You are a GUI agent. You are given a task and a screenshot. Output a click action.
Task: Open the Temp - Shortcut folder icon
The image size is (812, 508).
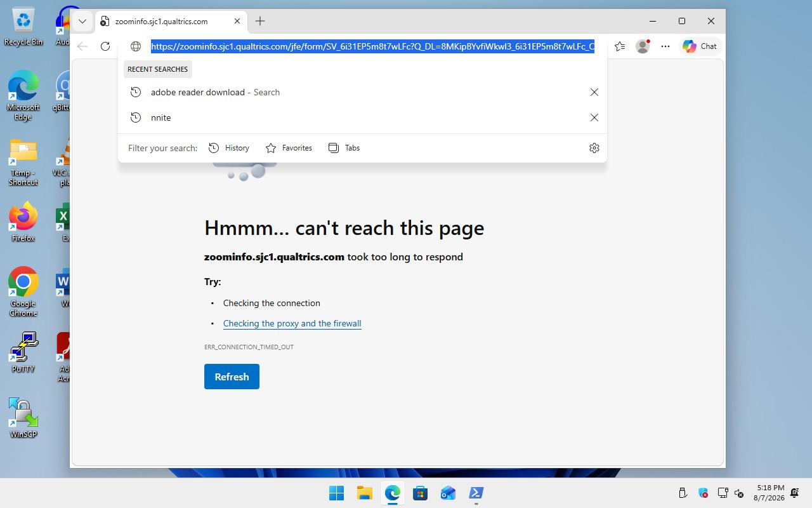point(23,163)
